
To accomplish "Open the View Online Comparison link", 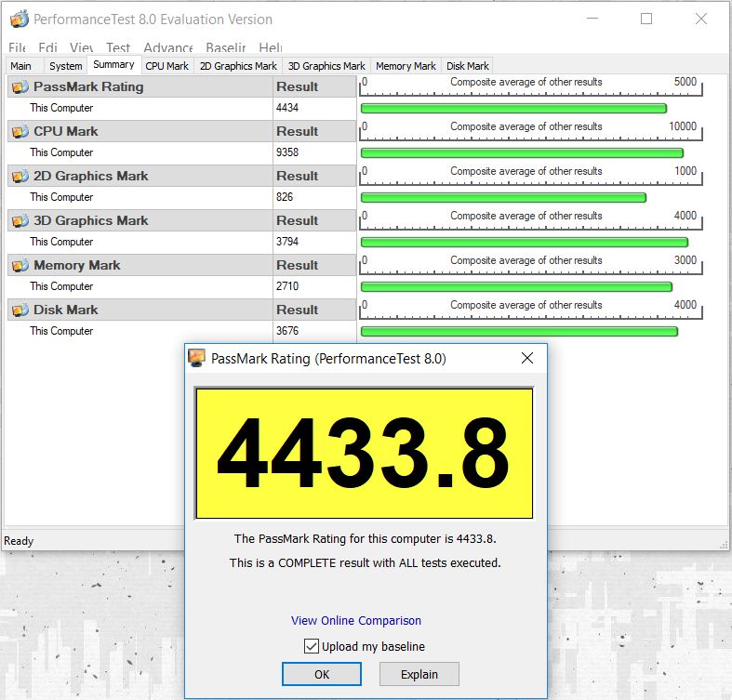I will point(356,621).
